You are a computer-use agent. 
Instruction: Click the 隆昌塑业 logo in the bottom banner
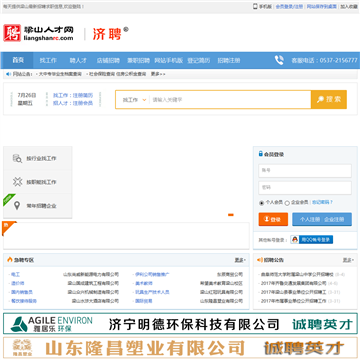point(22,347)
